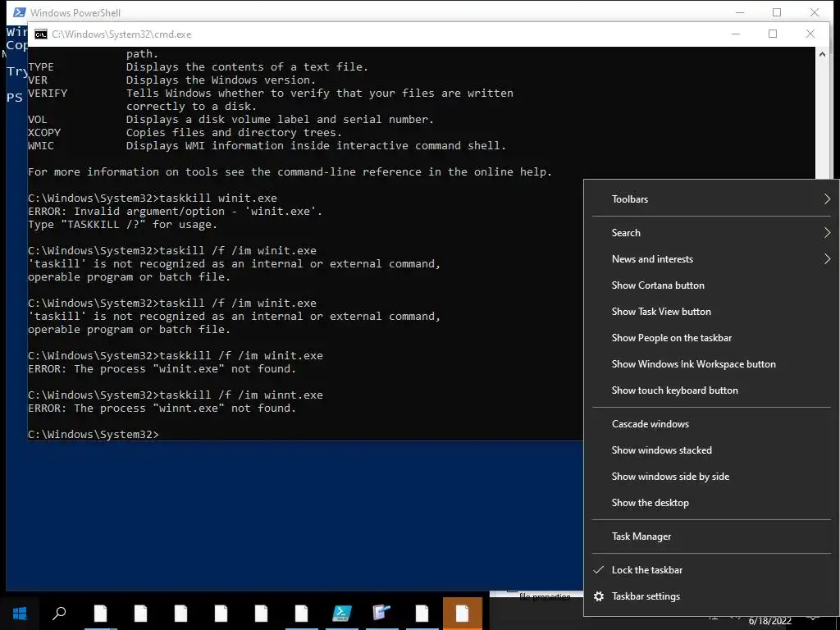Expand the Toolbars submenu

click(x=711, y=199)
